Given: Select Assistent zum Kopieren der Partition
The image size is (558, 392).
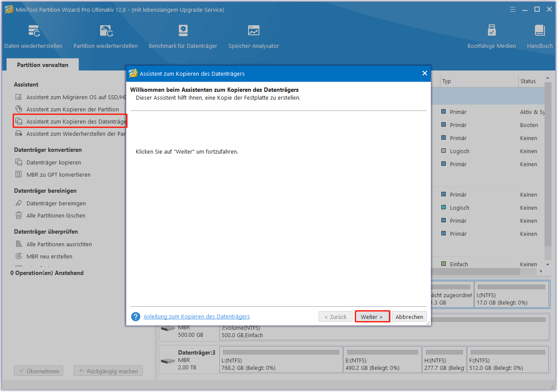Looking at the screenshot, I should click(73, 109).
